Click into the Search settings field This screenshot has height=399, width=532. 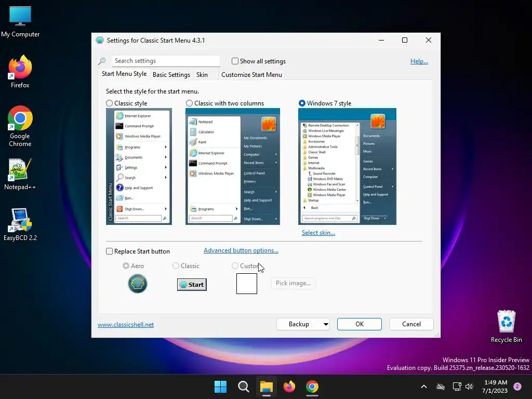point(166,61)
